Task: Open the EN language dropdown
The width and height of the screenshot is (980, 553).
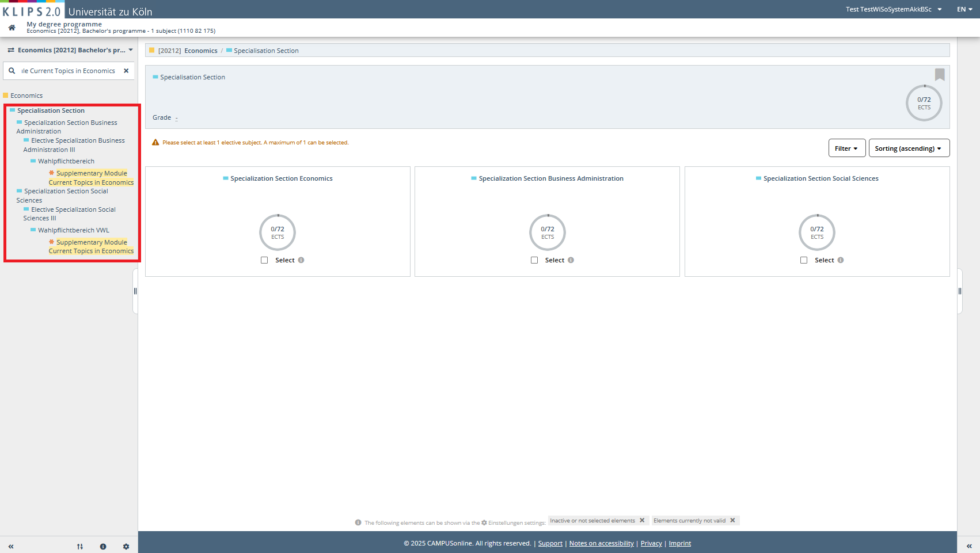Action: point(964,9)
